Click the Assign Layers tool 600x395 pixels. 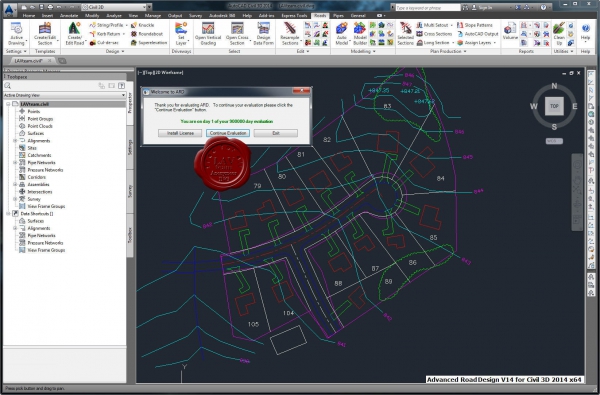click(x=476, y=43)
